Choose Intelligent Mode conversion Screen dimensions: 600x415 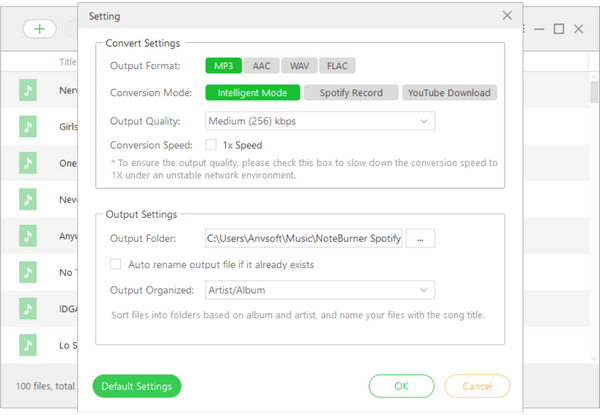tap(253, 93)
